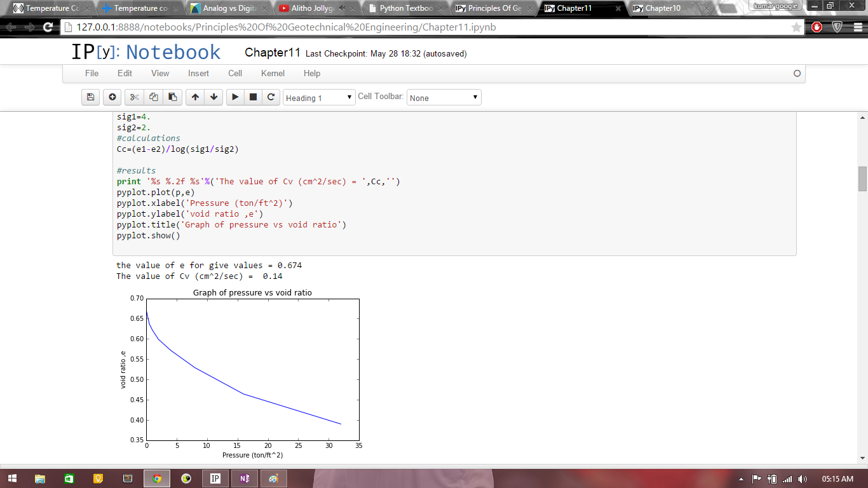This screenshot has height=488, width=868.
Task: Click the Copy cell icon
Action: coord(153,97)
